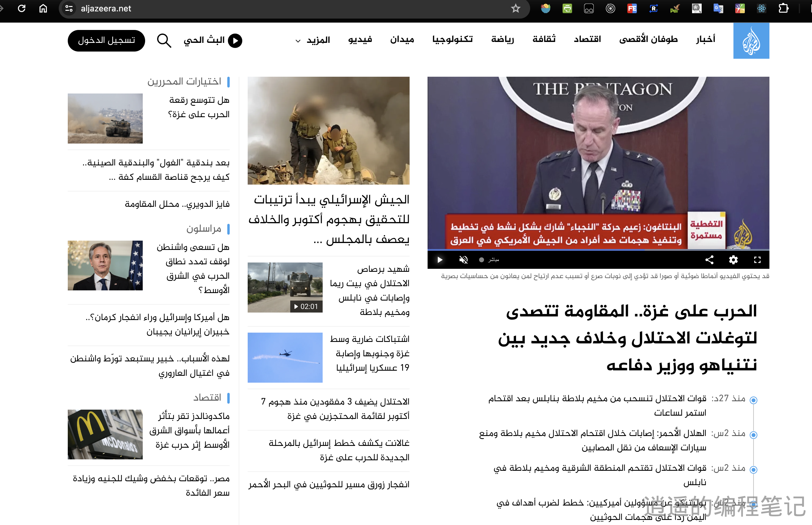Click the تسجيل الدخول login button

pos(106,40)
